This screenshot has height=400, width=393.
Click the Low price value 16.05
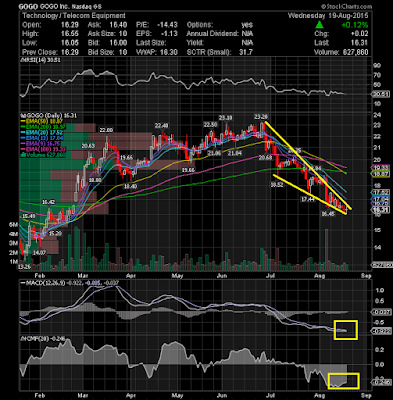coord(71,43)
